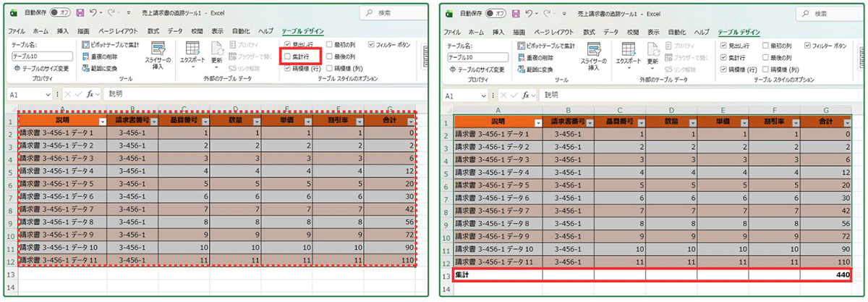Enable 集計行 checkbox in left window
868x302 pixels.
(x=289, y=56)
